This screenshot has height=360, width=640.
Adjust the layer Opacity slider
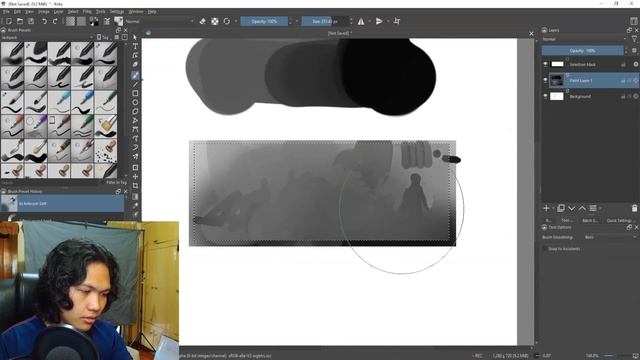[582, 51]
